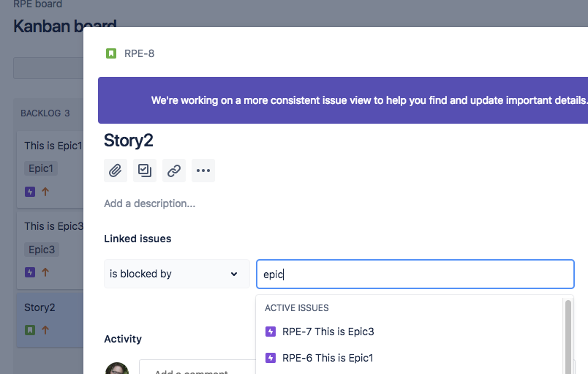This screenshot has height=374, width=588.
Task: Click the attachment paperclip icon
Action: 115,171
